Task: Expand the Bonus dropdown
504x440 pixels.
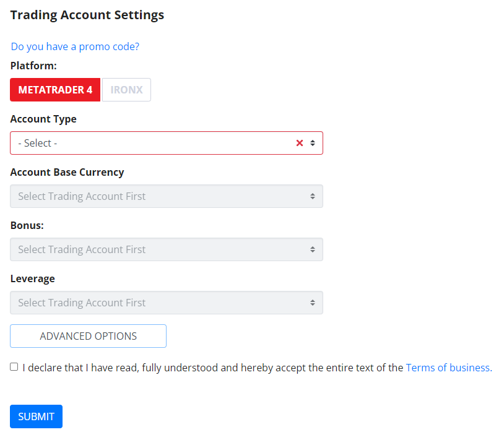Action: coord(167,249)
